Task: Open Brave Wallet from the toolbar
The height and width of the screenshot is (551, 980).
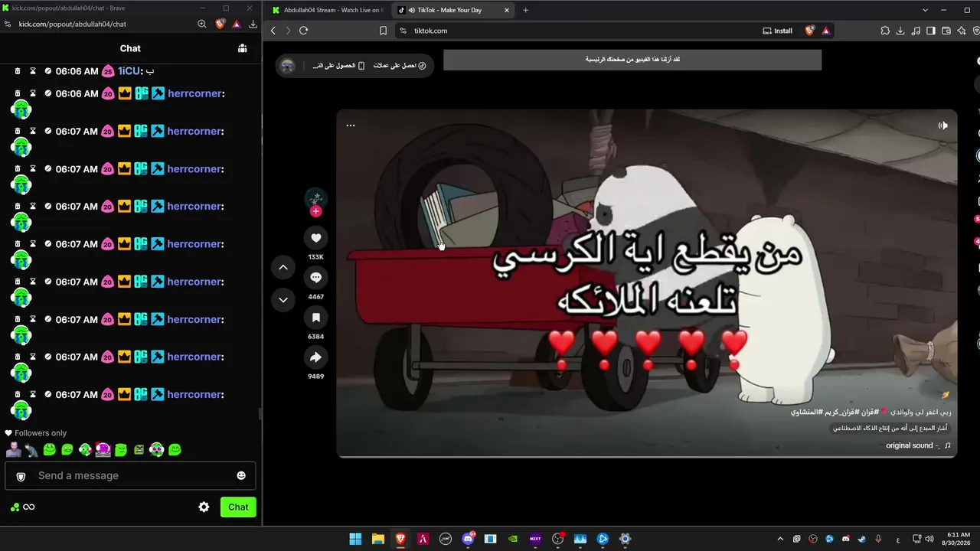Action: (x=946, y=31)
